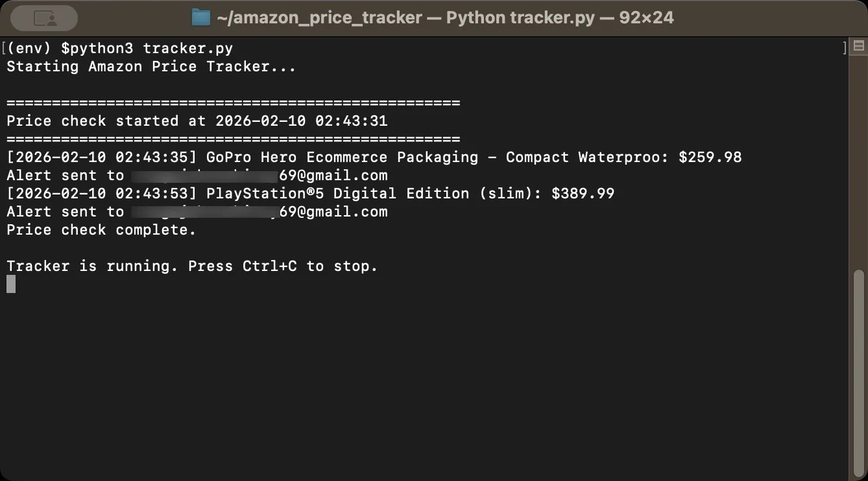The width and height of the screenshot is (868, 481).
Task: Click the empty terminal background area
Action: pyautogui.click(x=422, y=376)
